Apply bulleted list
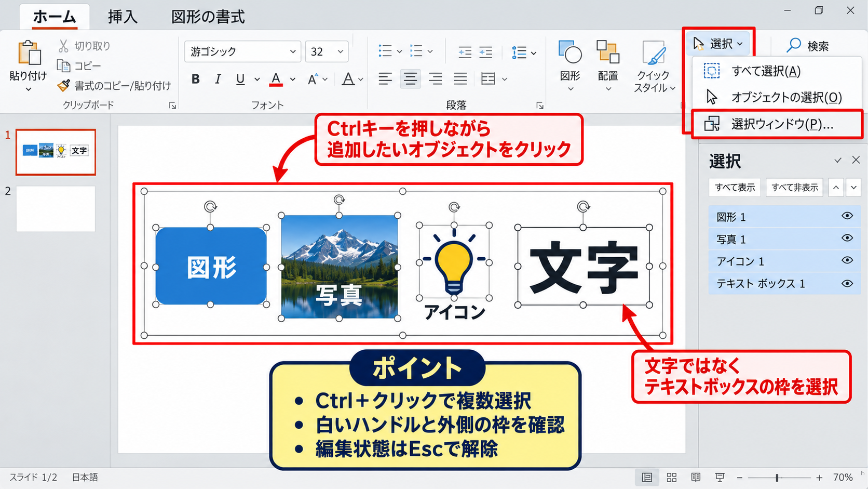Screen dimensions: 868x489 click(x=385, y=51)
